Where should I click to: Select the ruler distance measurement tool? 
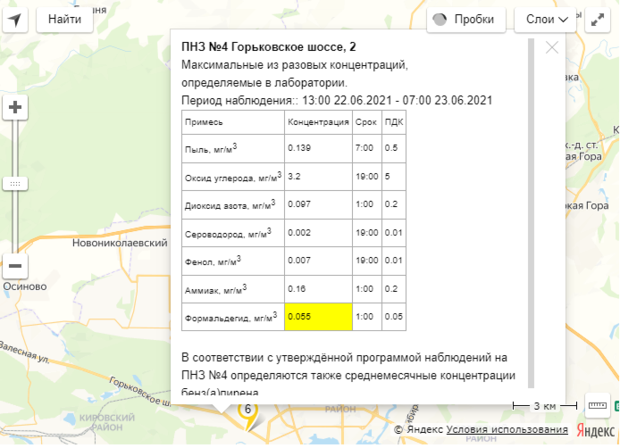coord(598,405)
